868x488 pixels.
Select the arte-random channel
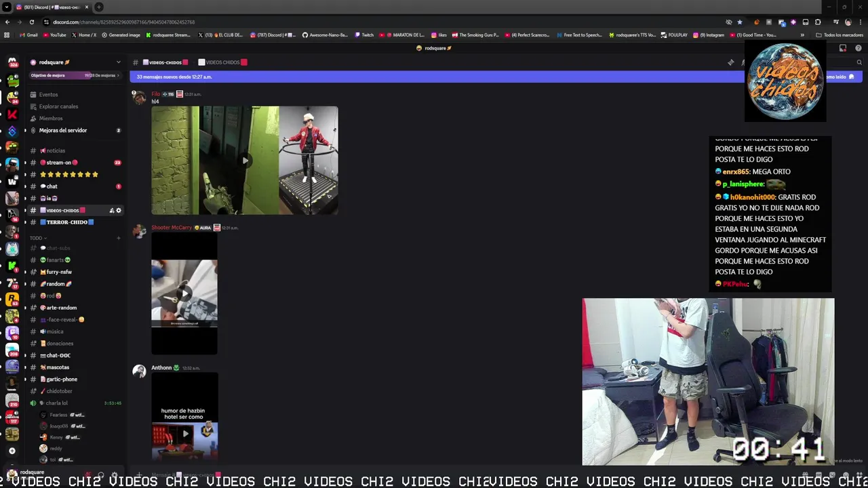76,308
